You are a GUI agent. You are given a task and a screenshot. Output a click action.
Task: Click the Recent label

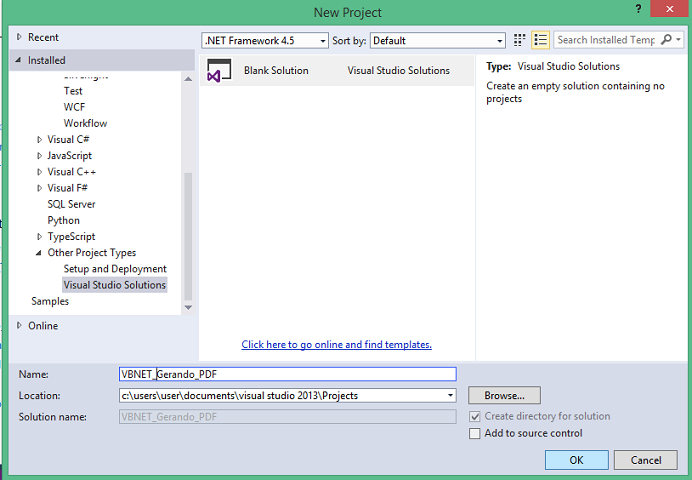click(43, 37)
